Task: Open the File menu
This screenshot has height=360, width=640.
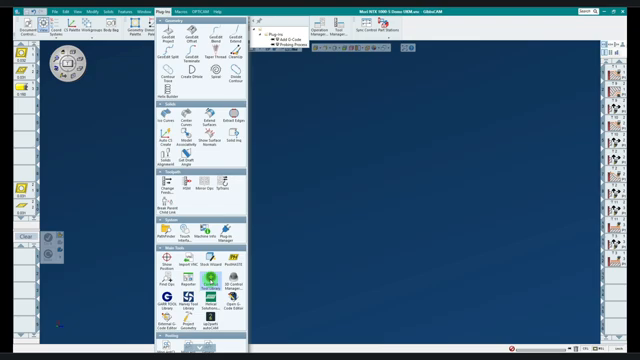Action: click(x=55, y=12)
